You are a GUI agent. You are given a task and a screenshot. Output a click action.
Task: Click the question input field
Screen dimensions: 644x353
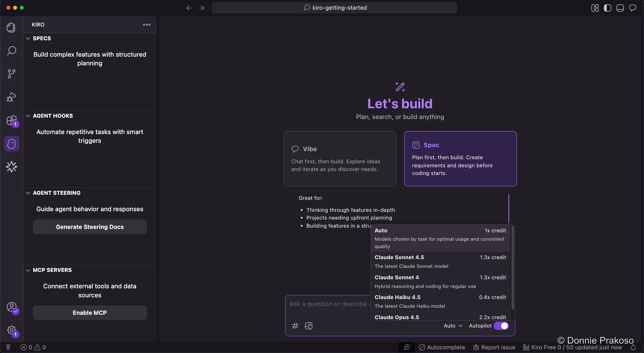[328, 304]
